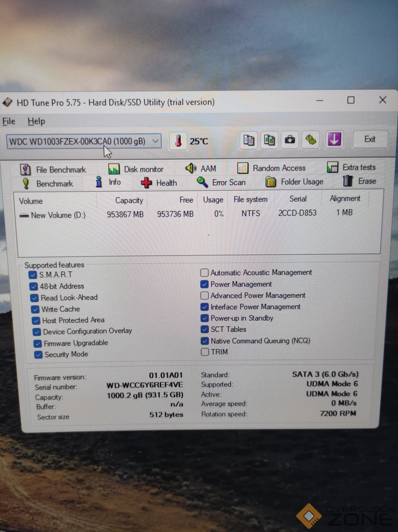Click the Disk monitor chart icon

[x=114, y=169]
